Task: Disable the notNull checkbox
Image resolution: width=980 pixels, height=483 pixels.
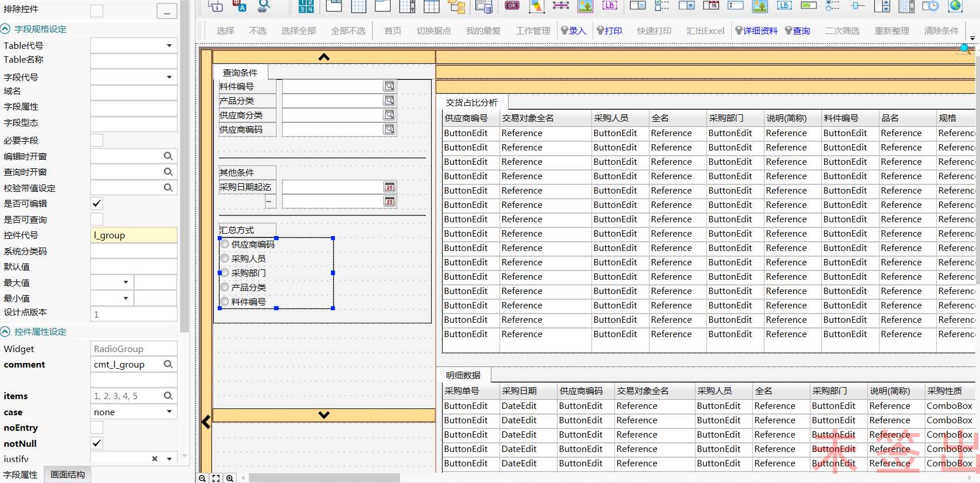Action: pyautogui.click(x=97, y=443)
